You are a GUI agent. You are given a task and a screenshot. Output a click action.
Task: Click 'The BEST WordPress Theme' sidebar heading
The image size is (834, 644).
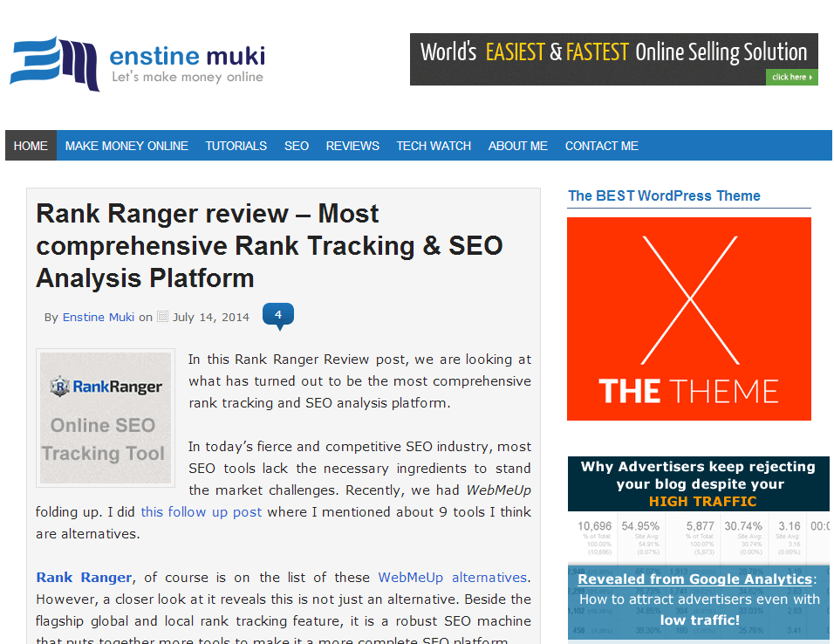[x=664, y=195]
